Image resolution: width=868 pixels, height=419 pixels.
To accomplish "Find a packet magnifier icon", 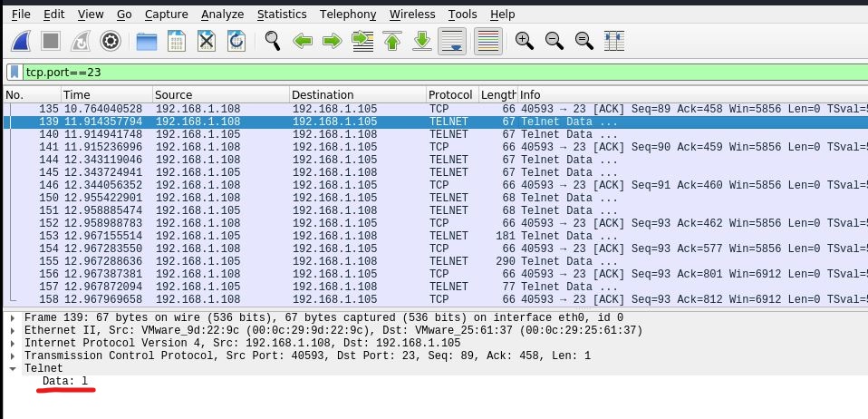I will coord(273,41).
